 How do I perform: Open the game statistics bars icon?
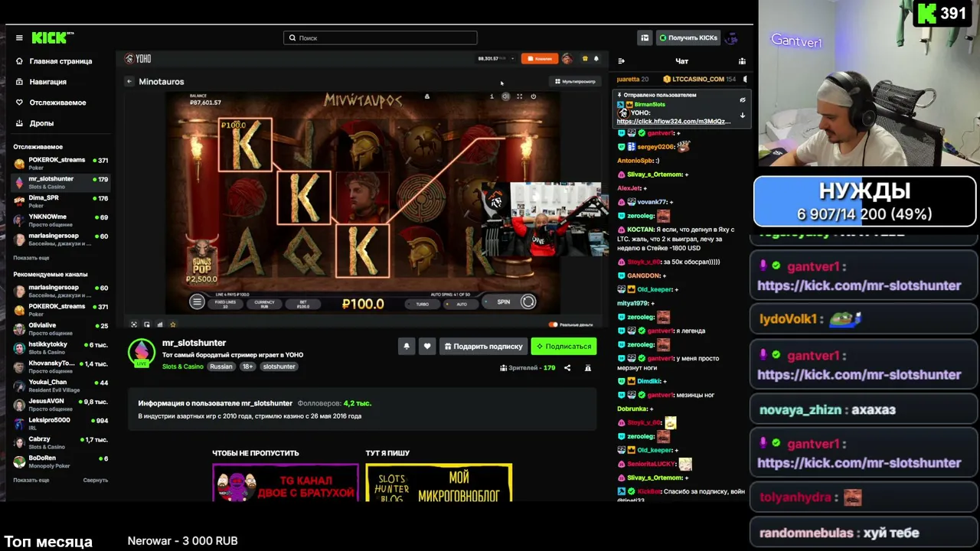point(160,324)
